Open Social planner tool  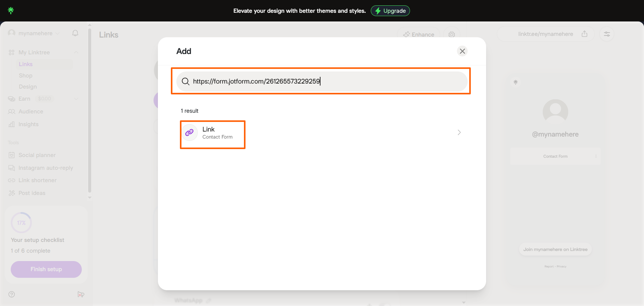(37, 155)
